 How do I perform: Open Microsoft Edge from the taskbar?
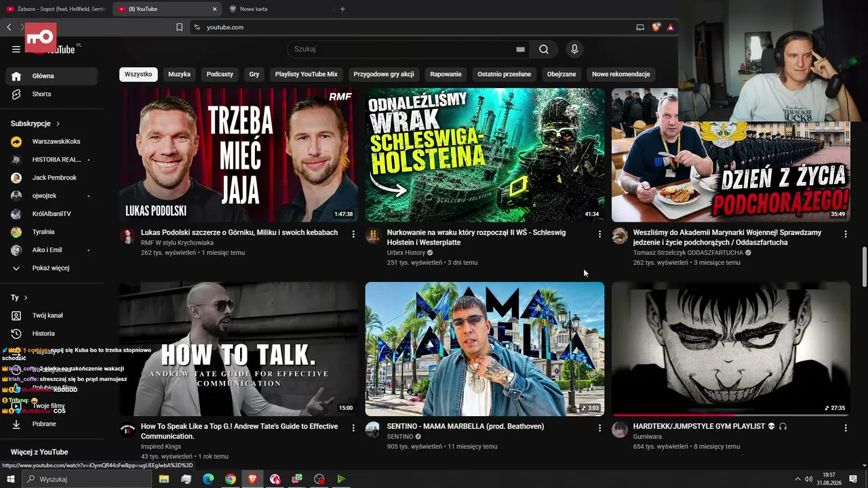pyautogui.click(x=208, y=479)
